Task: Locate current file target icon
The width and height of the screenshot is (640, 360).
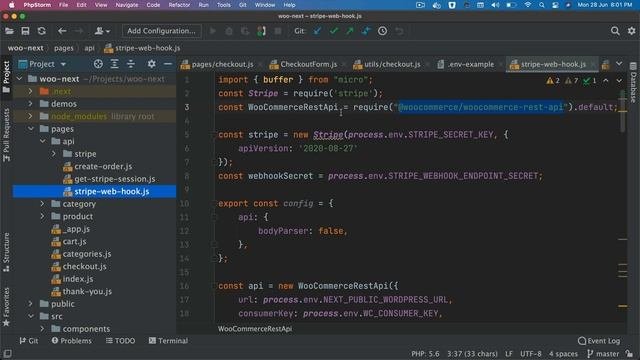Action: click(98, 64)
